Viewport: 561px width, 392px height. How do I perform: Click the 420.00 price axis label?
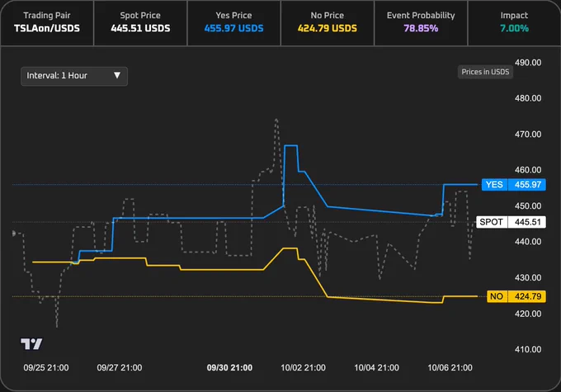click(x=528, y=314)
